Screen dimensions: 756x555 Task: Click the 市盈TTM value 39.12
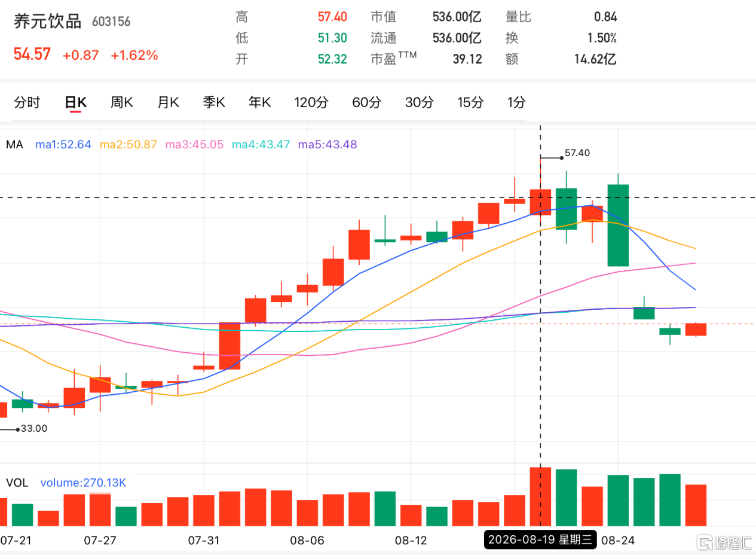467,59
